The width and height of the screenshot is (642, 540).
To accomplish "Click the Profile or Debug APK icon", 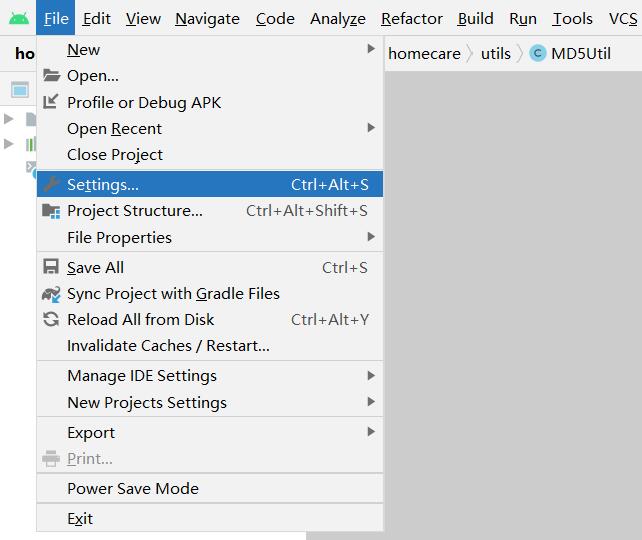I will click(51, 102).
